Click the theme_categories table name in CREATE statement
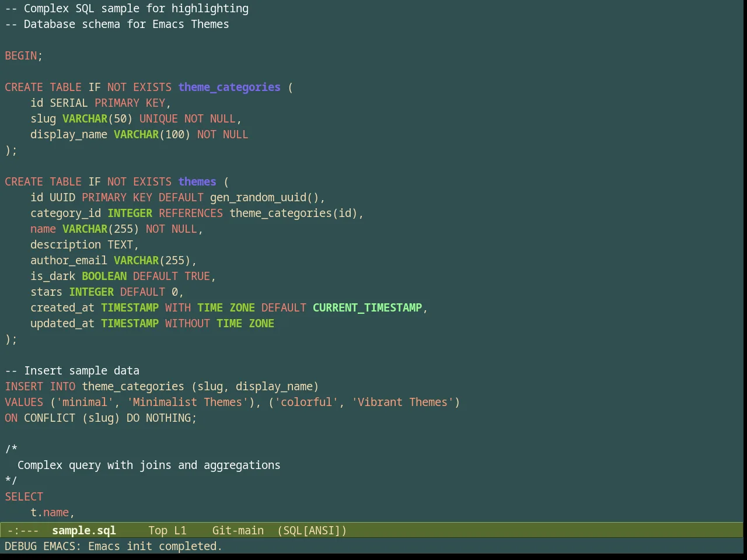 coord(229,87)
